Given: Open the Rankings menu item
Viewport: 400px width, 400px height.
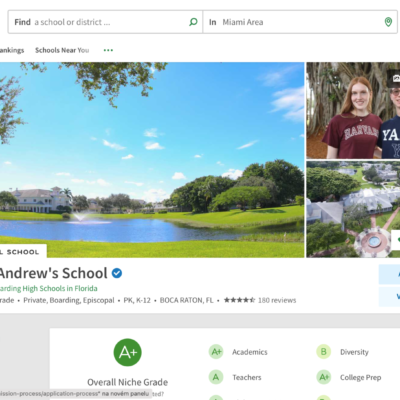Looking at the screenshot, I should tap(12, 50).
